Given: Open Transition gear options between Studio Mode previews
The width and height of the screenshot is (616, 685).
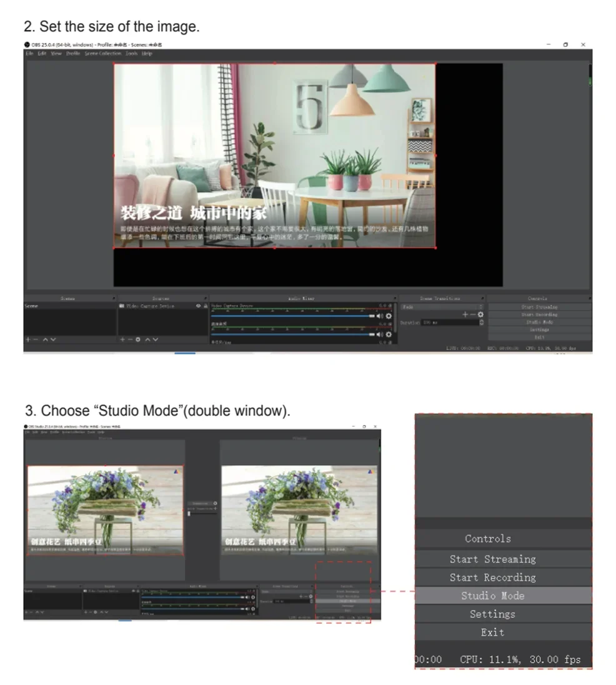Looking at the screenshot, I should coord(215,503).
